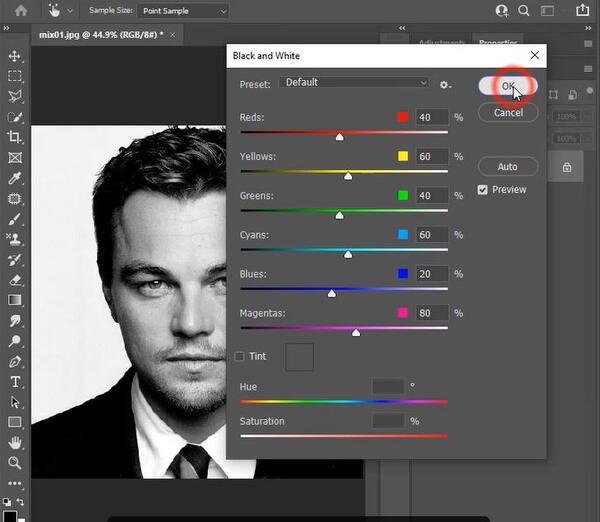Close the Black and White dialog

tap(535, 55)
